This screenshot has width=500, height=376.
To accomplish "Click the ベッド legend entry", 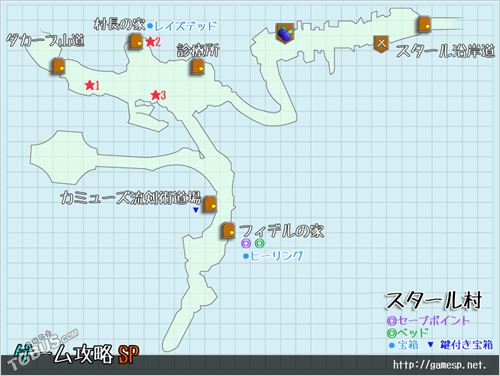I will point(407,333).
